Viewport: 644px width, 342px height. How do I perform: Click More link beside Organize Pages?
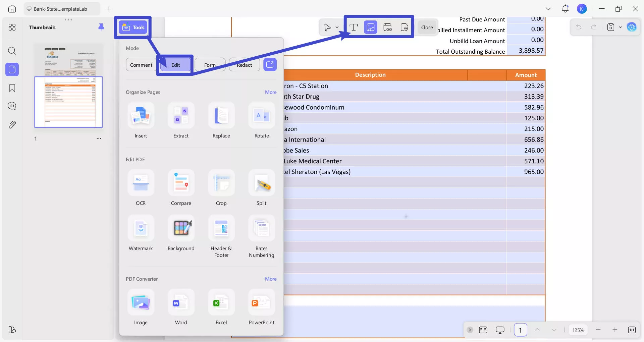pyautogui.click(x=270, y=92)
